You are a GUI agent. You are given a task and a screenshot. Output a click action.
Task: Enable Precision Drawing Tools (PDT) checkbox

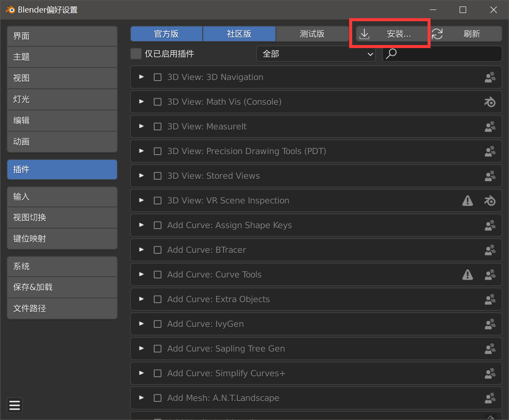pyautogui.click(x=157, y=151)
